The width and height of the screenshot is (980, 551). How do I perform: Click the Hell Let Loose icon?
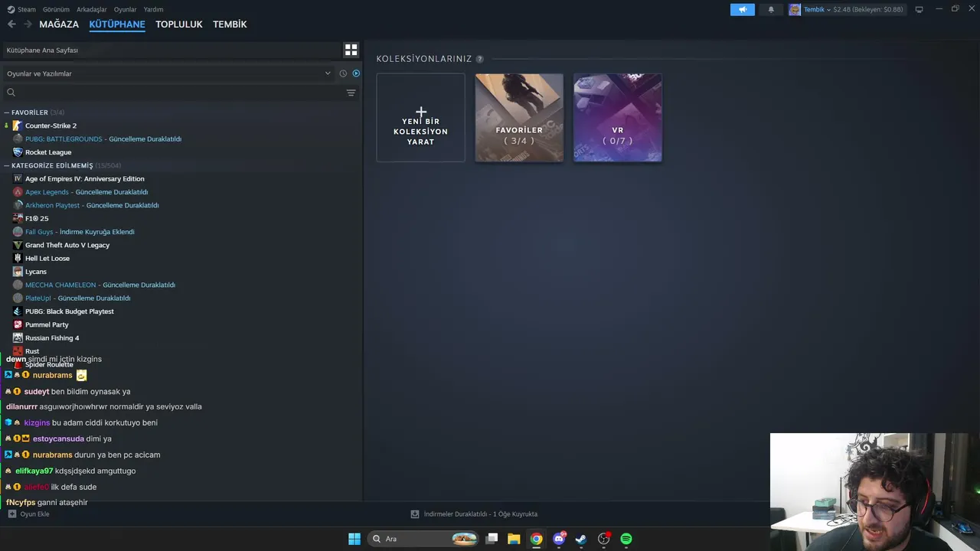tap(18, 258)
